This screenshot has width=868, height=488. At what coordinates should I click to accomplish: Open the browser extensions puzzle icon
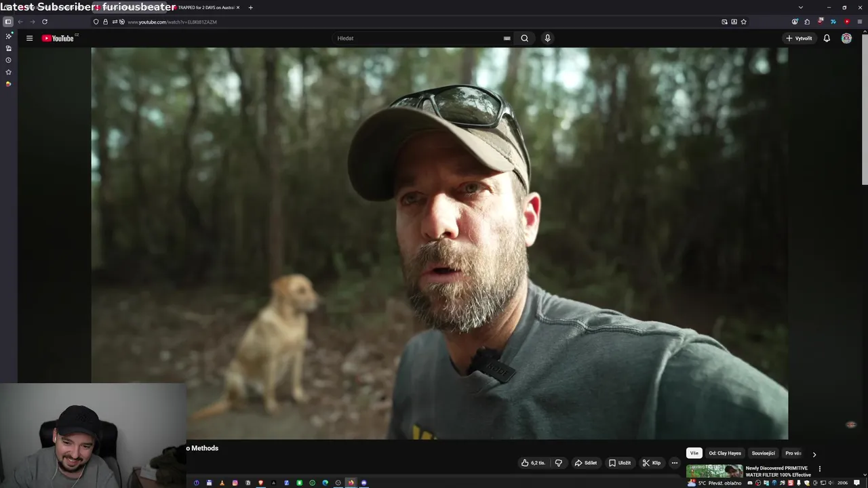tap(807, 22)
